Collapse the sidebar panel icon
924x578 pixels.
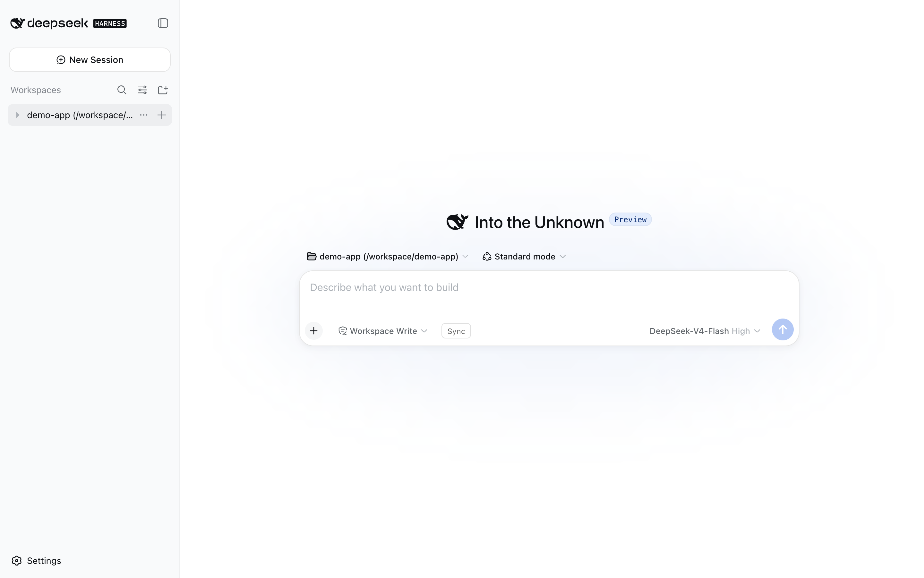tap(163, 23)
